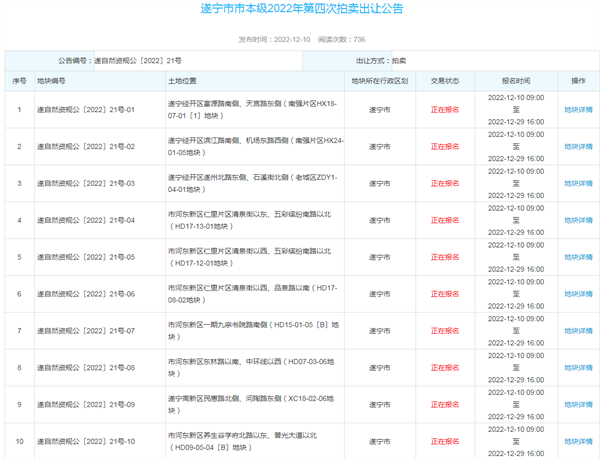Open 地块详情 link for row 1
600x459 pixels.
tap(578, 110)
